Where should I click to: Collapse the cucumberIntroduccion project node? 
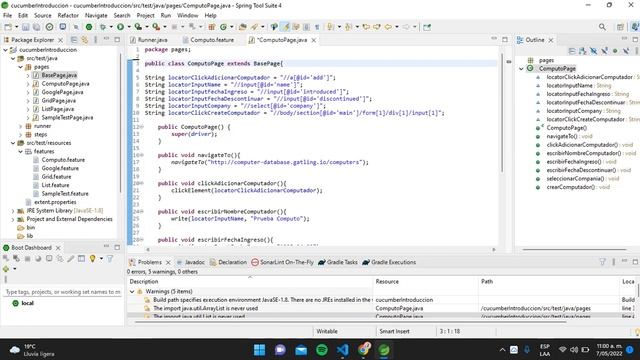point(5,50)
